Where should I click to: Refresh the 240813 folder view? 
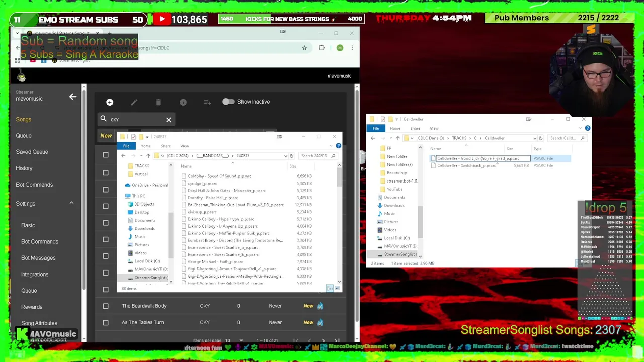[291, 156]
